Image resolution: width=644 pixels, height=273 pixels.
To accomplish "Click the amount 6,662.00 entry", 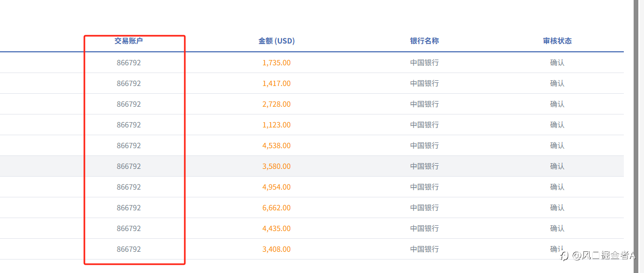I will click(x=276, y=208).
